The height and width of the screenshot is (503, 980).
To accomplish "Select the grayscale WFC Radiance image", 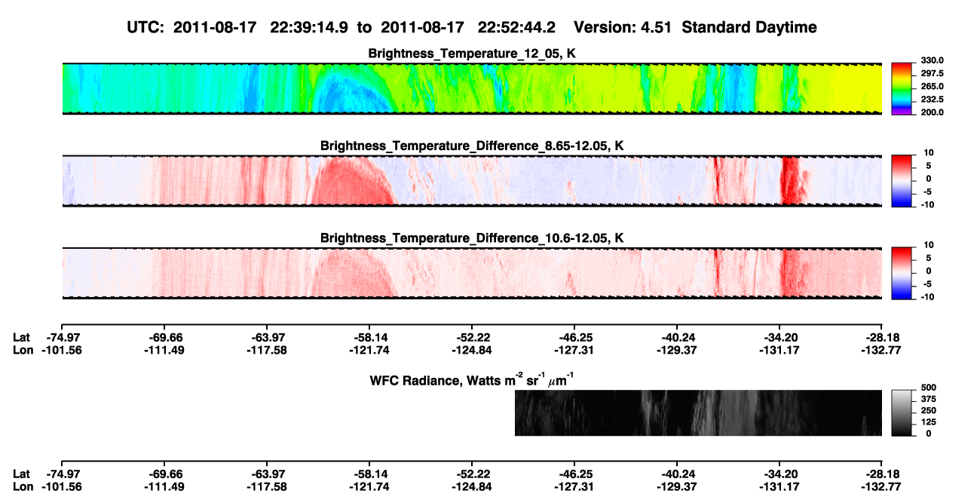I will (x=698, y=413).
